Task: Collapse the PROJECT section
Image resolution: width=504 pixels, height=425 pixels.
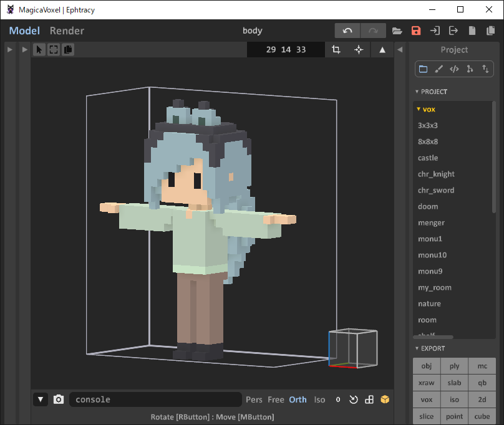Action: click(417, 92)
